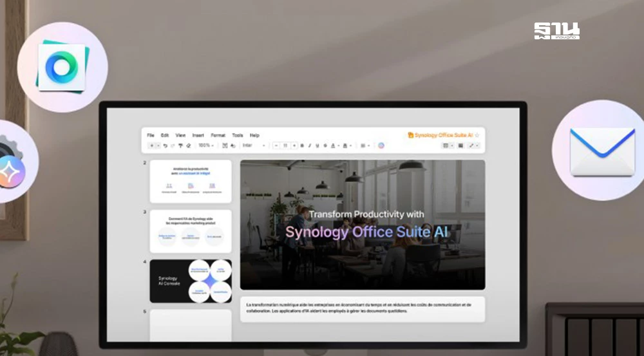Open the File menu

pos(151,135)
